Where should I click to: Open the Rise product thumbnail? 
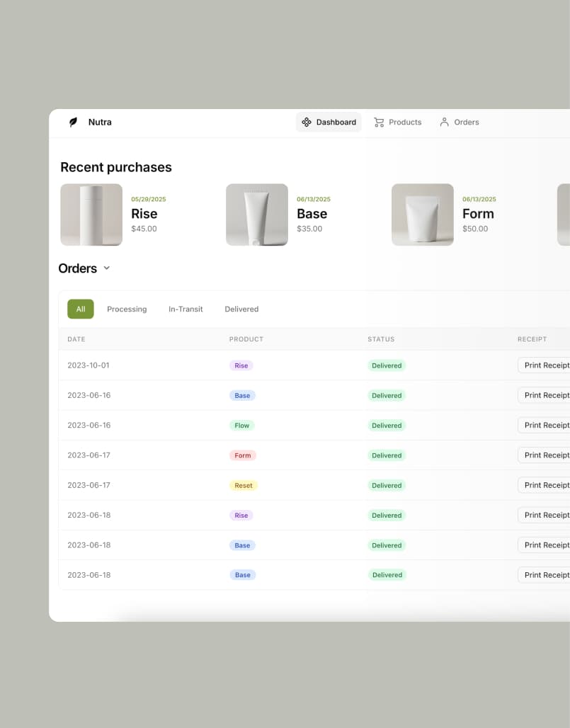tap(91, 215)
